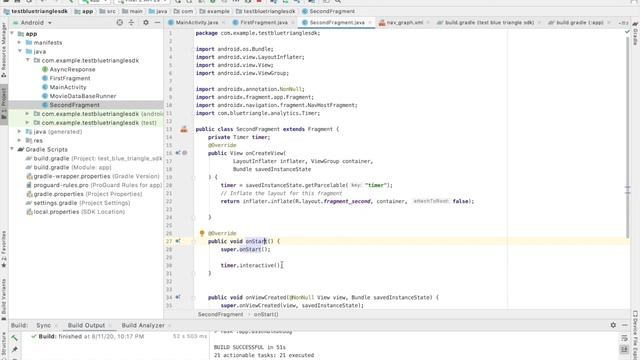Click 'app' in the navigation breadcrumb
This screenshot has height=360, width=640.
87,11
